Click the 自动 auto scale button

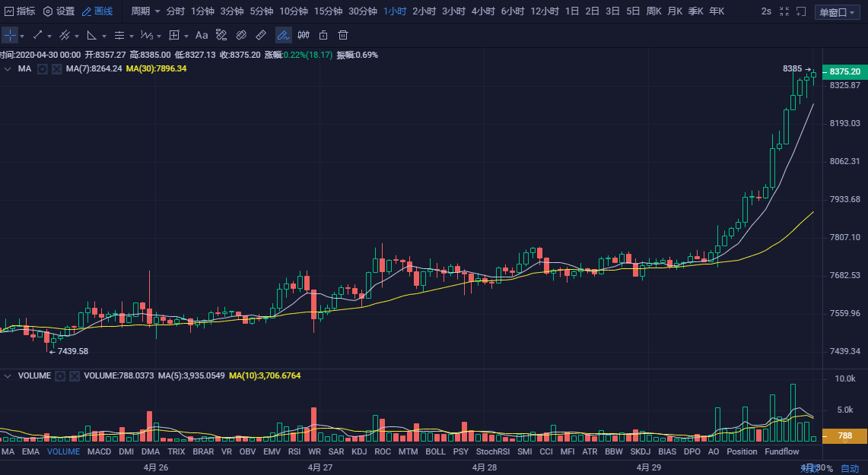[x=850, y=468]
